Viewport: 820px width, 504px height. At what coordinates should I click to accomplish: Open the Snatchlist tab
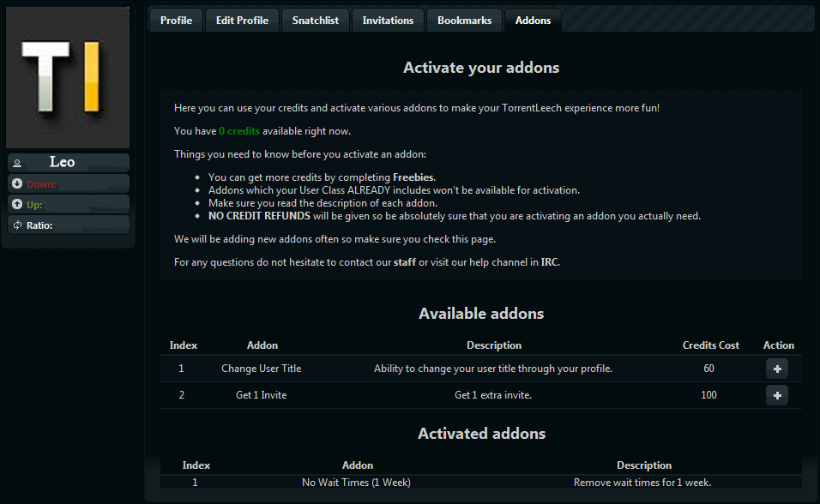pyautogui.click(x=316, y=21)
